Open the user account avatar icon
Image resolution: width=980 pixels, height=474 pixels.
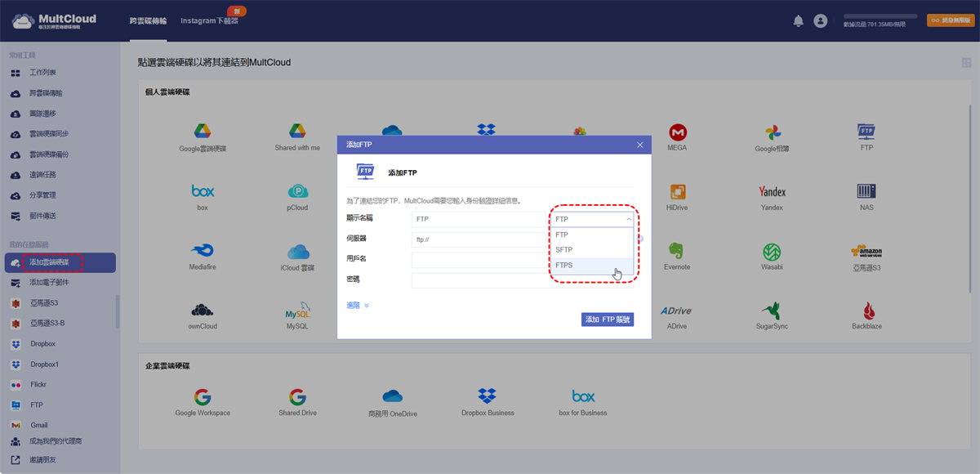tap(821, 21)
